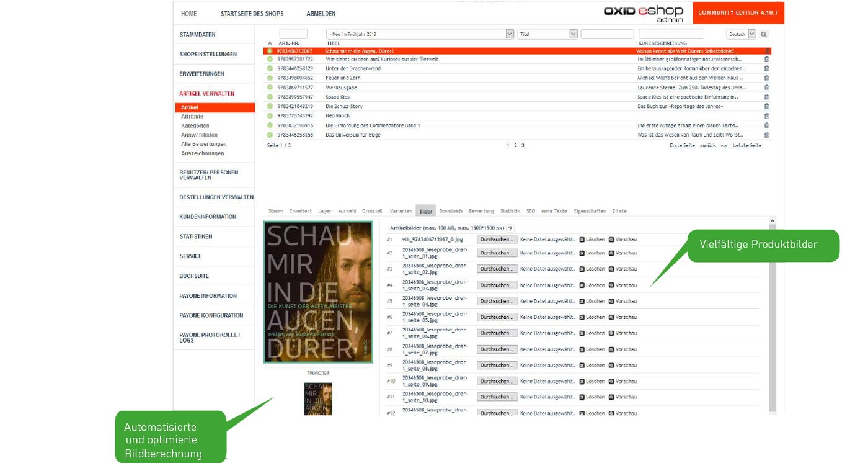Image resolution: width=868 pixels, height=463 pixels.
Task: Click the small thumbnail cover image
Action: click(x=318, y=399)
